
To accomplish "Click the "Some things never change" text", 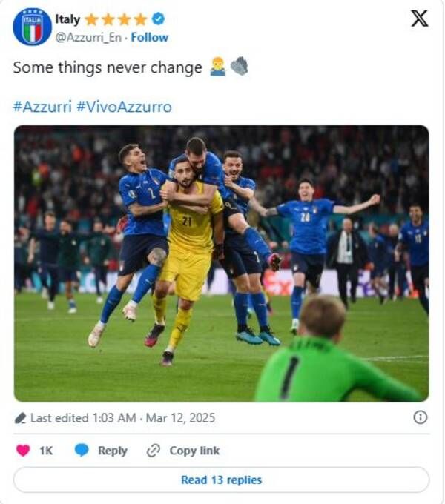I will pyautogui.click(x=108, y=67).
